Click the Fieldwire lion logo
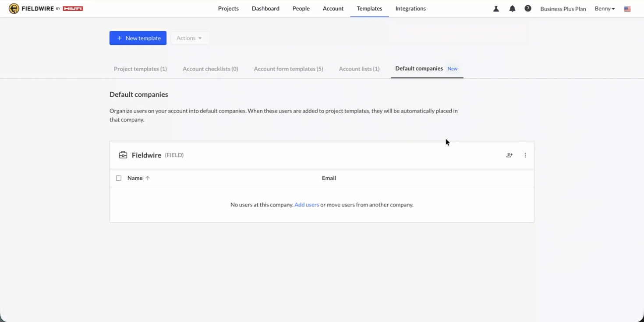 coord(14,8)
